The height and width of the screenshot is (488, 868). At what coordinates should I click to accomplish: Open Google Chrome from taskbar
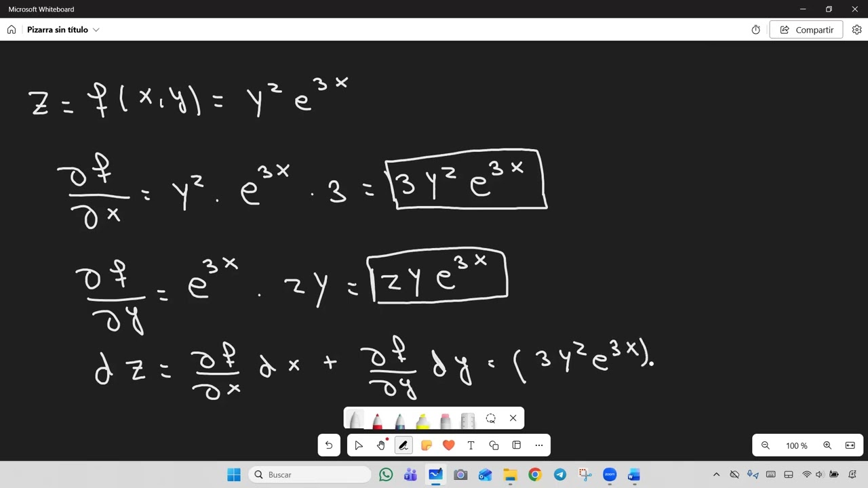tap(535, 474)
